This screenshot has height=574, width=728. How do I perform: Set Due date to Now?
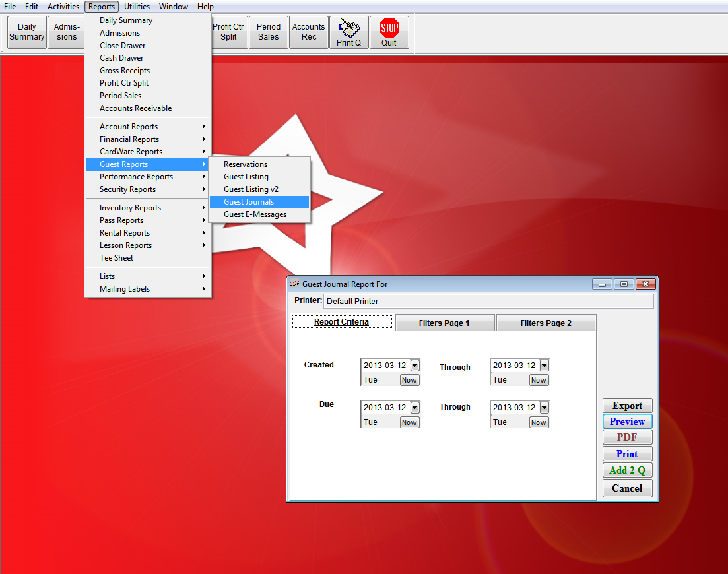pos(409,422)
